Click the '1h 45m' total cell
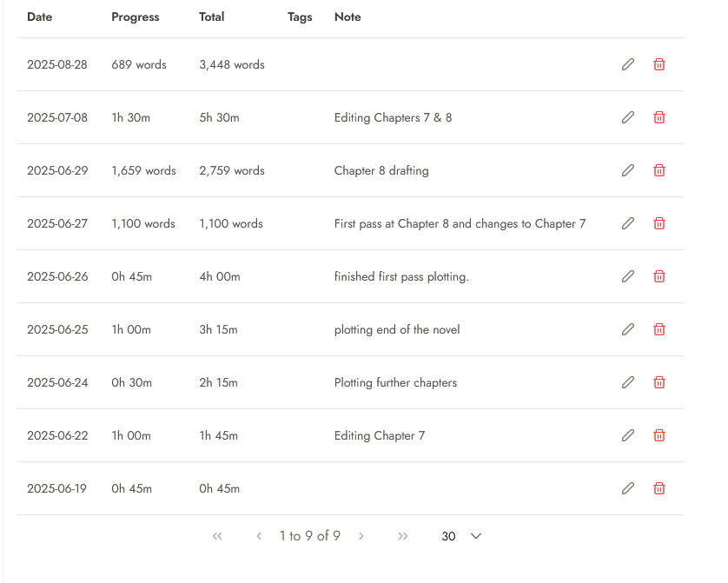 point(218,435)
